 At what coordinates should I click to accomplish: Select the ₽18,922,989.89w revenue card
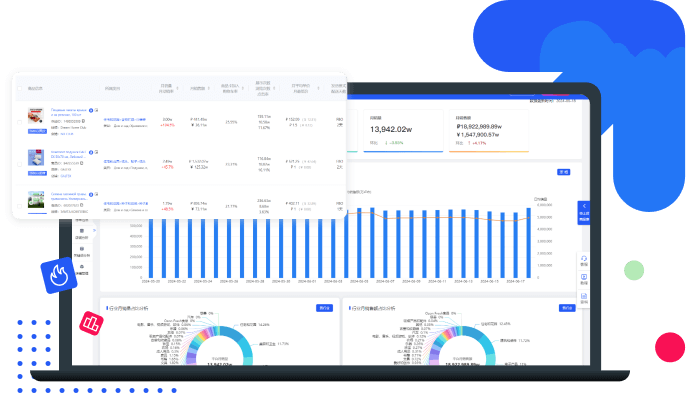[489, 131]
